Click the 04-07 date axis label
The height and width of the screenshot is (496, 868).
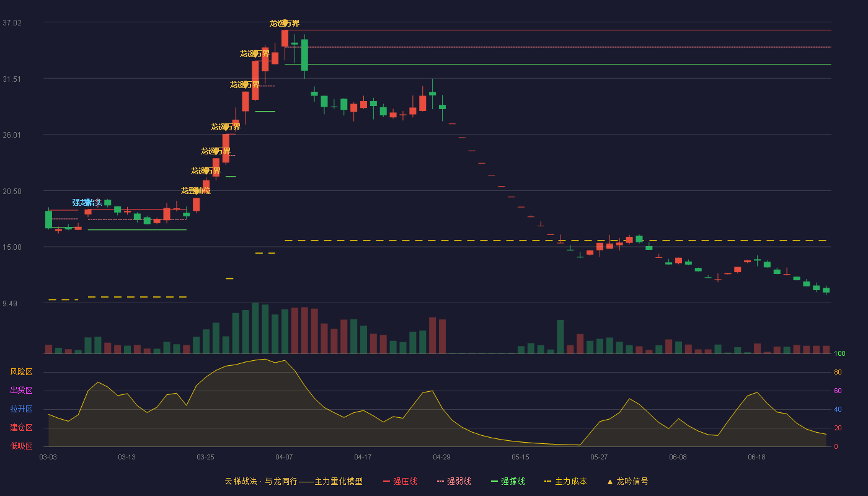(x=284, y=457)
